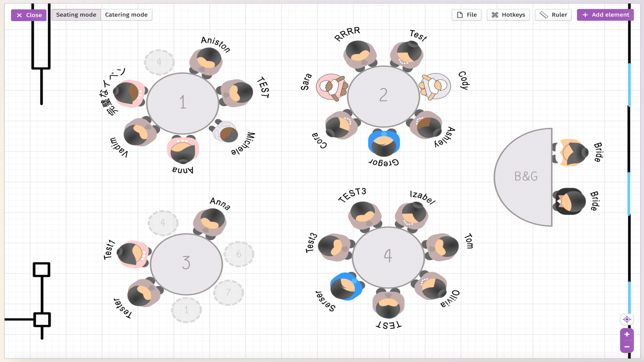644x362 pixels.
Task: Click the Add element plus icon
Action: click(x=585, y=15)
